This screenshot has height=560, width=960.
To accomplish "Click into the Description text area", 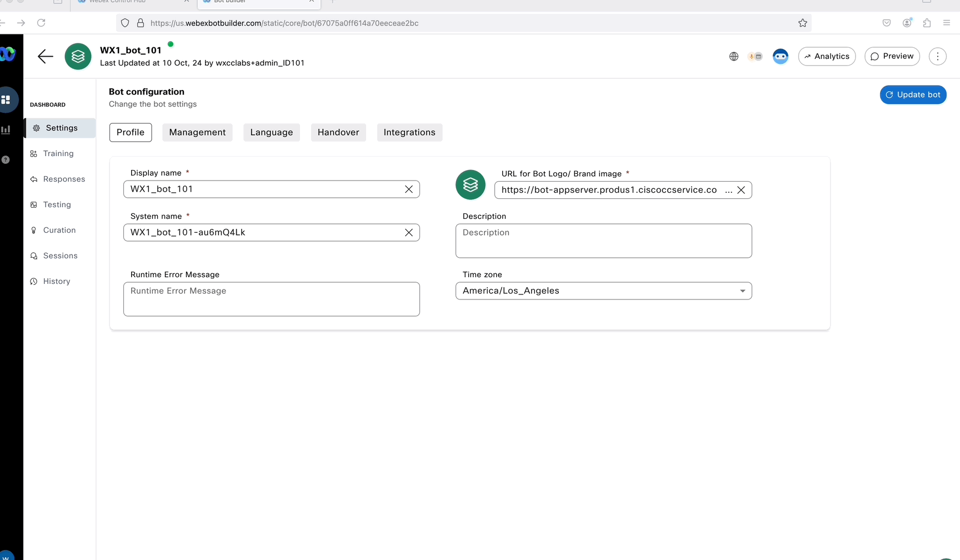I will point(603,241).
